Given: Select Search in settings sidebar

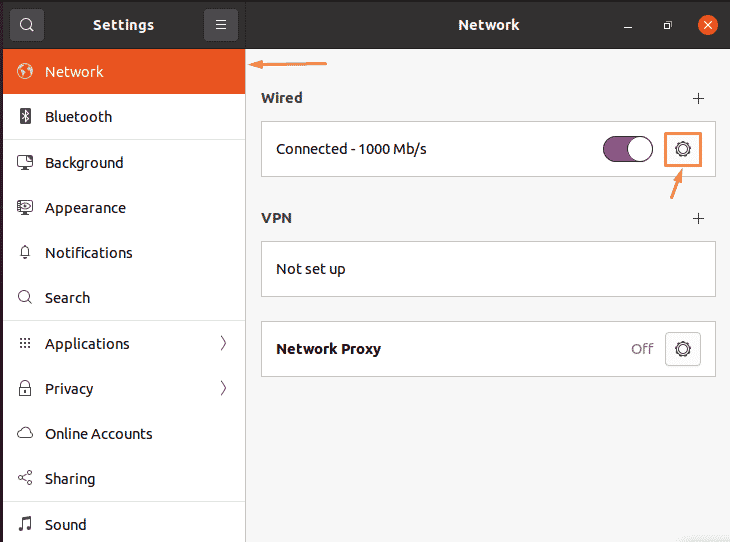Looking at the screenshot, I should tap(124, 297).
